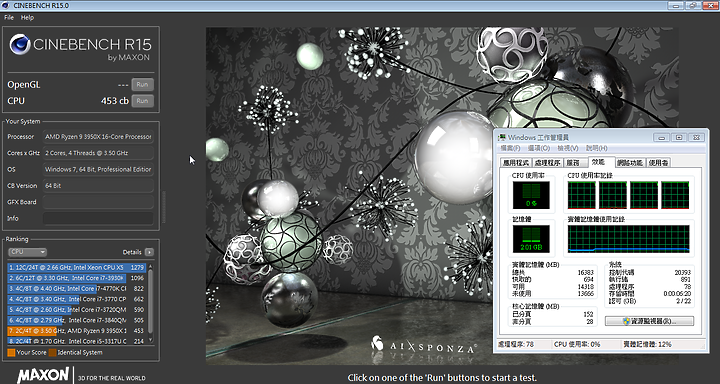This screenshot has width=720, height=384.
Task: Click the Cinebench R15 sphere logo
Action: (20, 45)
